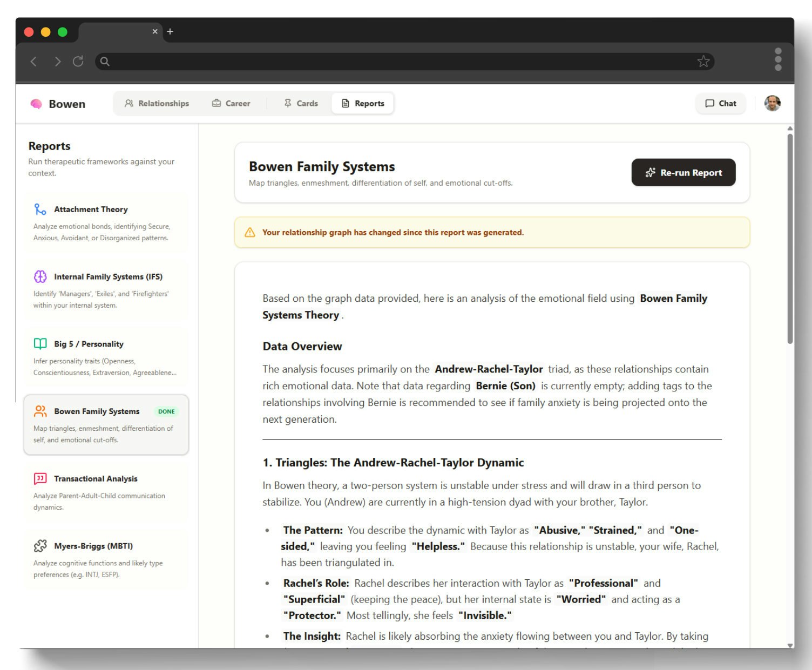
Task: Switch to the Relationships tab
Action: (157, 103)
